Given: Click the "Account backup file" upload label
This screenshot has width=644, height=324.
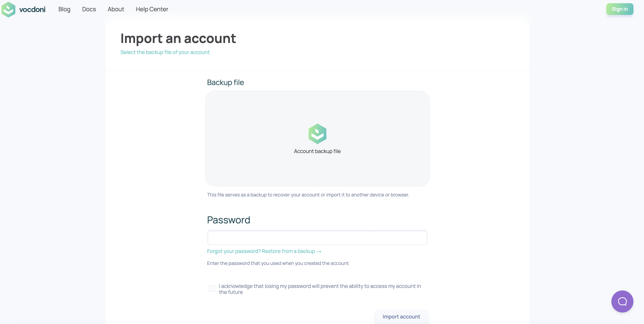Looking at the screenshot, I should pos(317,151).
